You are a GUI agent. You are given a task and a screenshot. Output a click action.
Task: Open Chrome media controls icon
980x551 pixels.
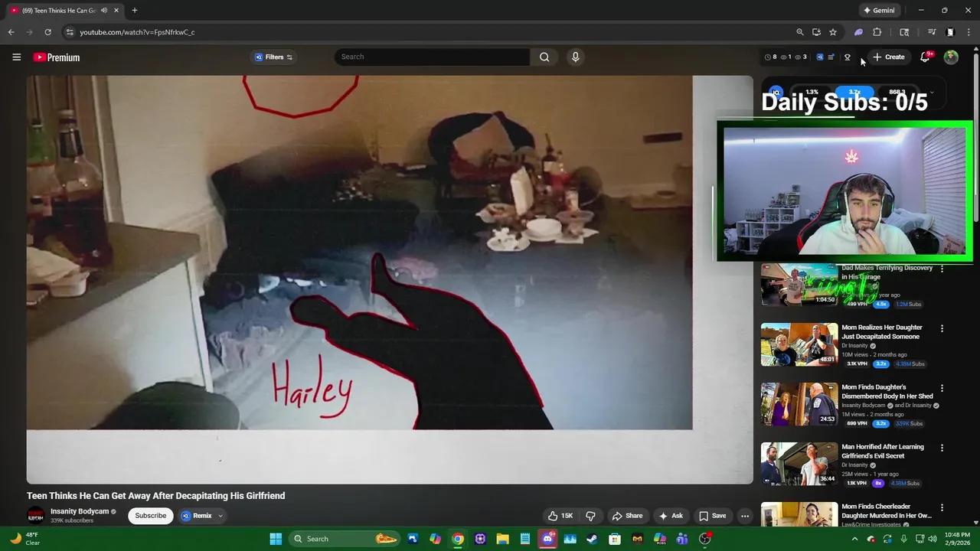click(x=932, y=32)
